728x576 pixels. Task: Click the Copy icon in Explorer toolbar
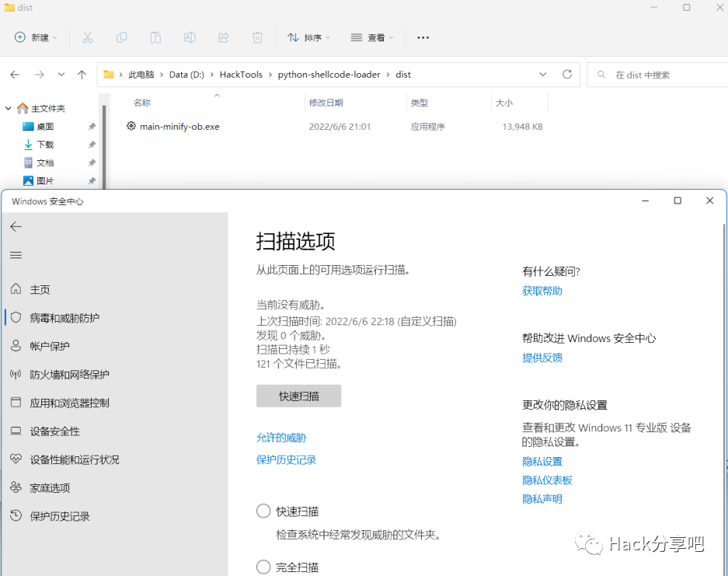(x=122, y=37)
